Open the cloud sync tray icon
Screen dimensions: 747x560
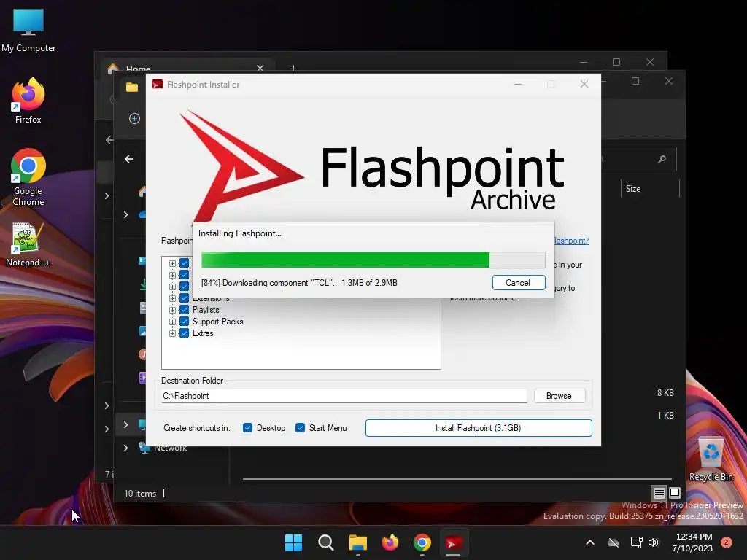614,542
